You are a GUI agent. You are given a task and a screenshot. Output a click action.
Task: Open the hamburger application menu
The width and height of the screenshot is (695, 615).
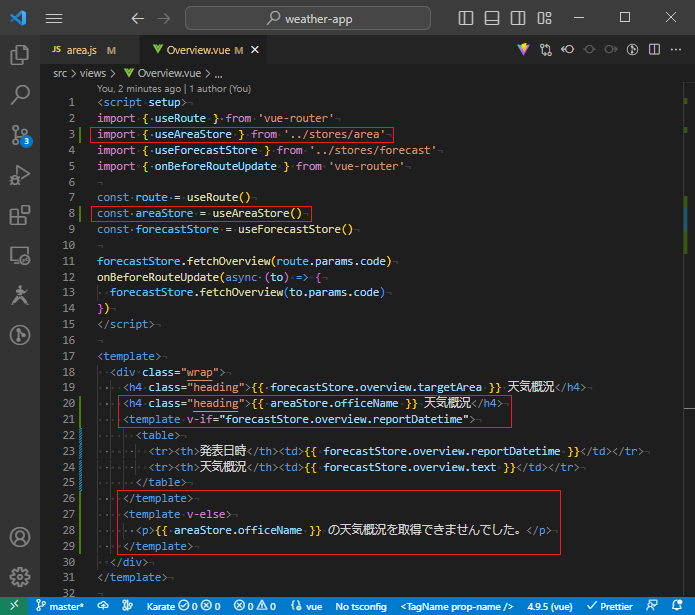pyautogui.click(x=54, y=18)
